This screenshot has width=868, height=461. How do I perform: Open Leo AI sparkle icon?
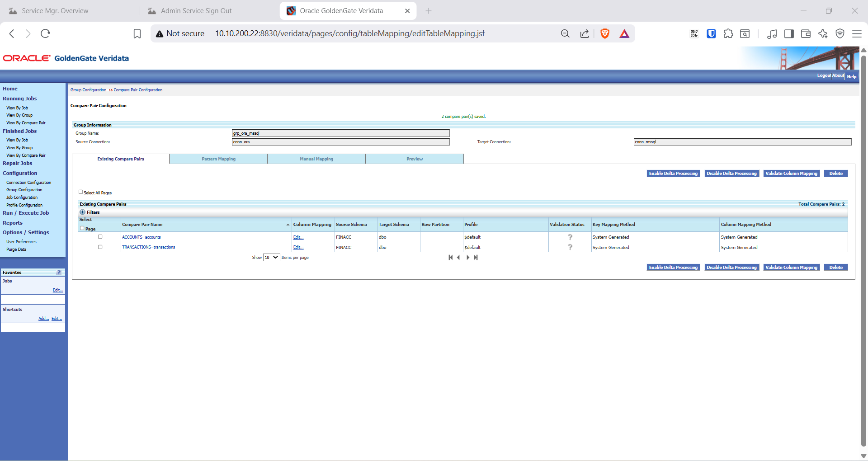point(823,33)
